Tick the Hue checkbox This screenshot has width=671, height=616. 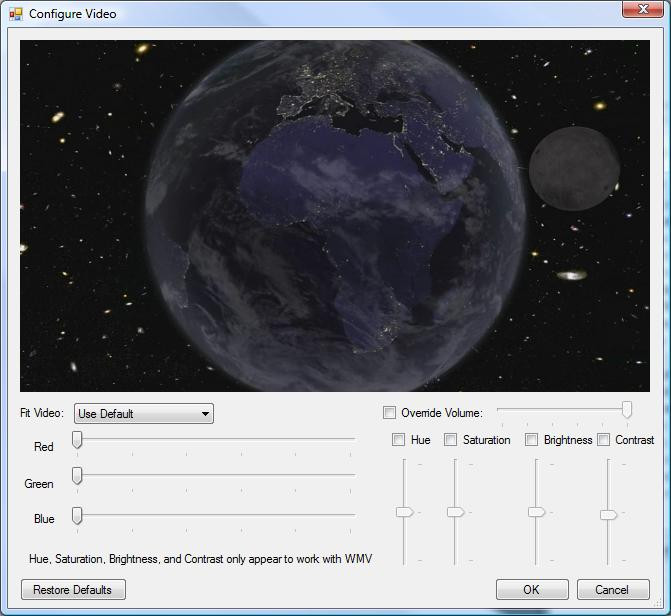(398, 440)
